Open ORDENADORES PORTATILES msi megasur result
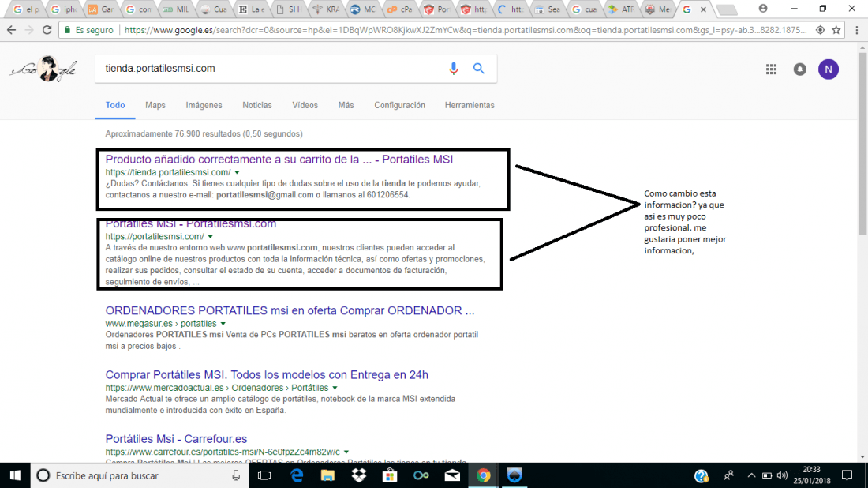Viewport: 868px width, 488px height. pos(290,311)
